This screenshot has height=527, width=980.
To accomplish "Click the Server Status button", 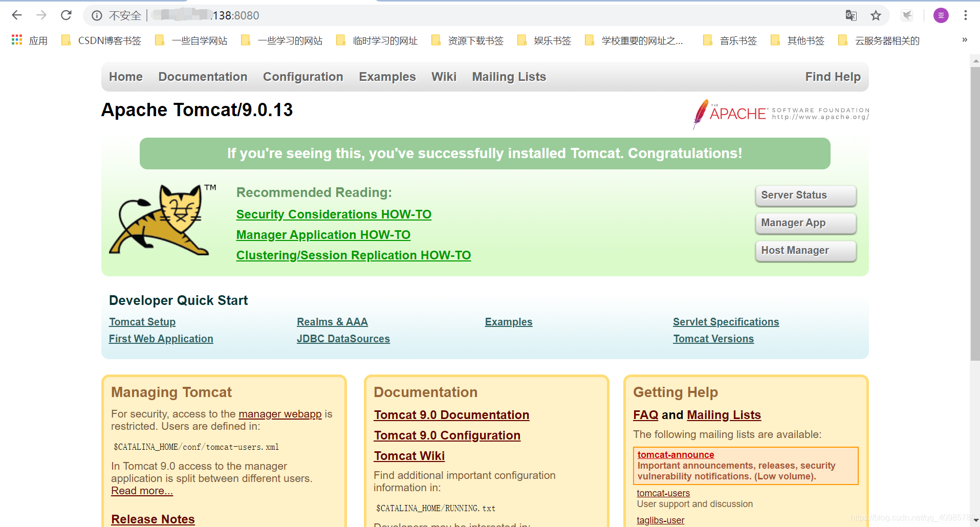I will click(x=805, y=195).
